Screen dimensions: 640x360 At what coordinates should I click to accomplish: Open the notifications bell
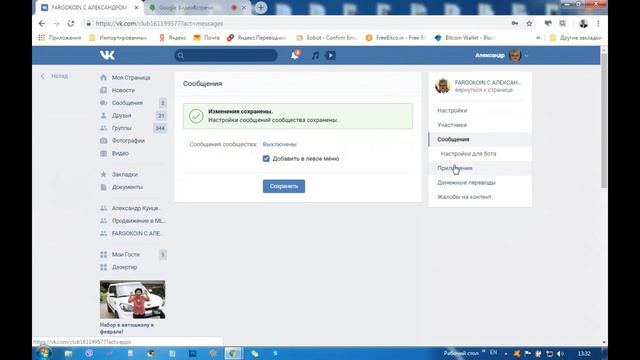point(295,55)
